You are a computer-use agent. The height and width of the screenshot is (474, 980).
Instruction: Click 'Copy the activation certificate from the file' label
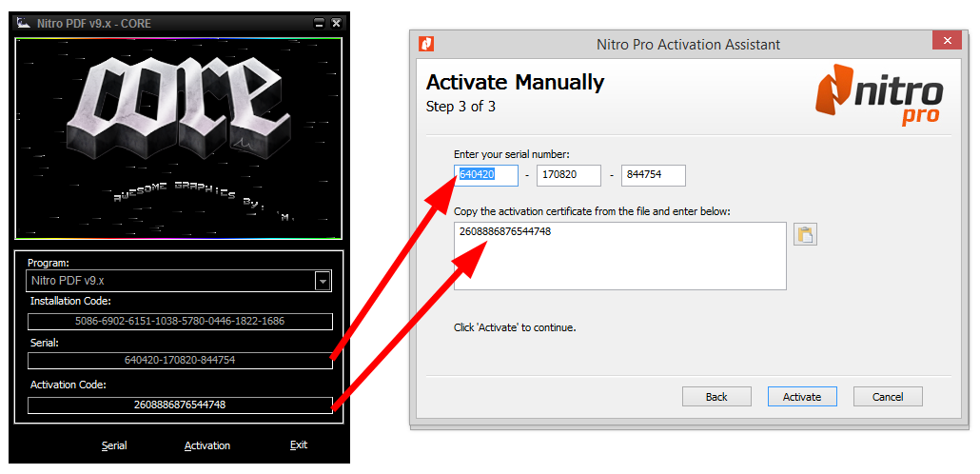pos(593,211)
